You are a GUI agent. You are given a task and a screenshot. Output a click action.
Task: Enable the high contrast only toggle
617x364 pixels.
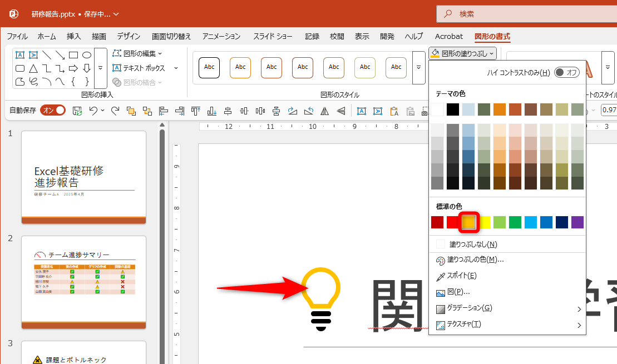tap(566, 72)
